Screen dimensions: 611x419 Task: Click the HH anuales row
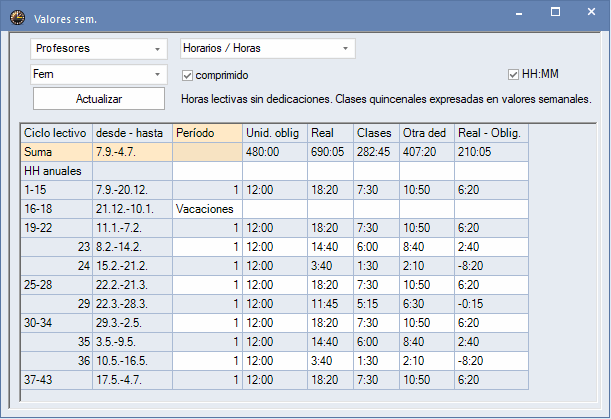point(56,171)
